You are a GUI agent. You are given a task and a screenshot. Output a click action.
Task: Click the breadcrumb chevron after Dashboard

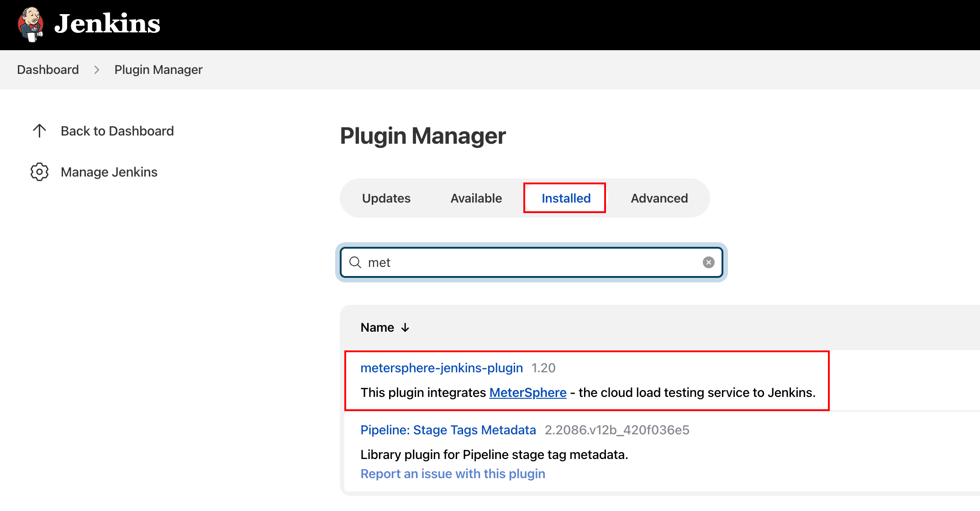pos(97,70)
